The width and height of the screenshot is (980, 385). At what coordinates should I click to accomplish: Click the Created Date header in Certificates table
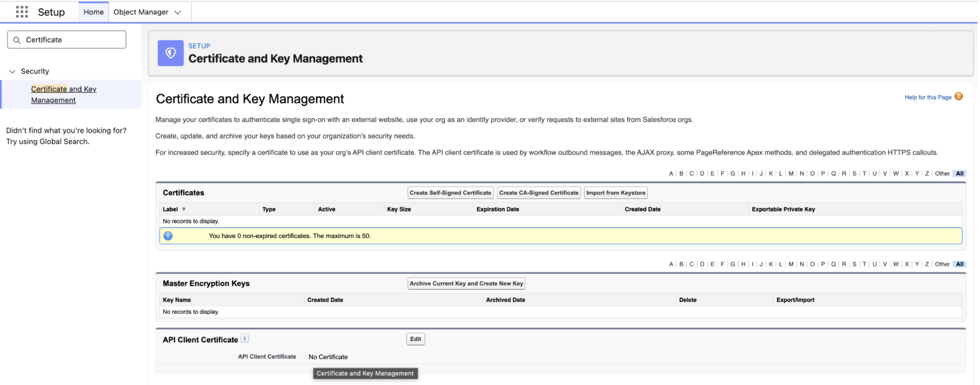(642, 209)
